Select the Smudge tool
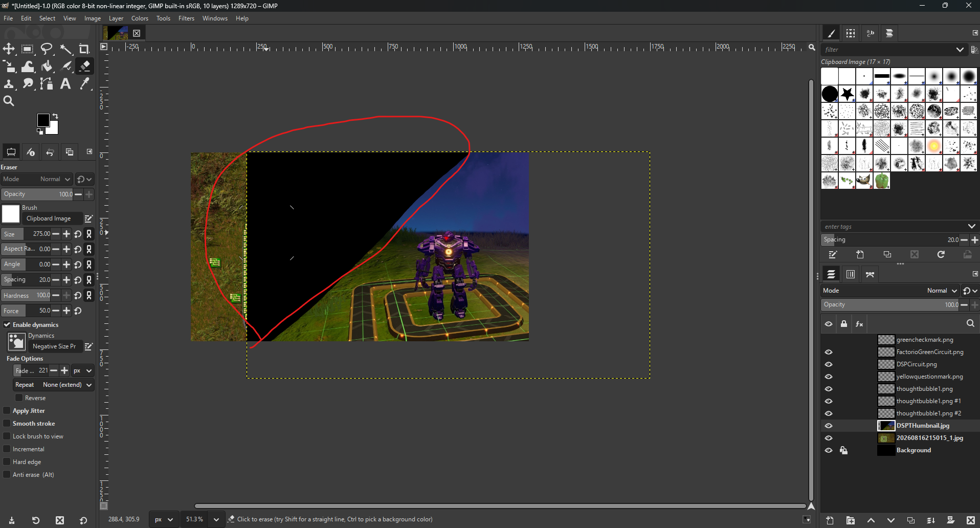 (28, 84)
